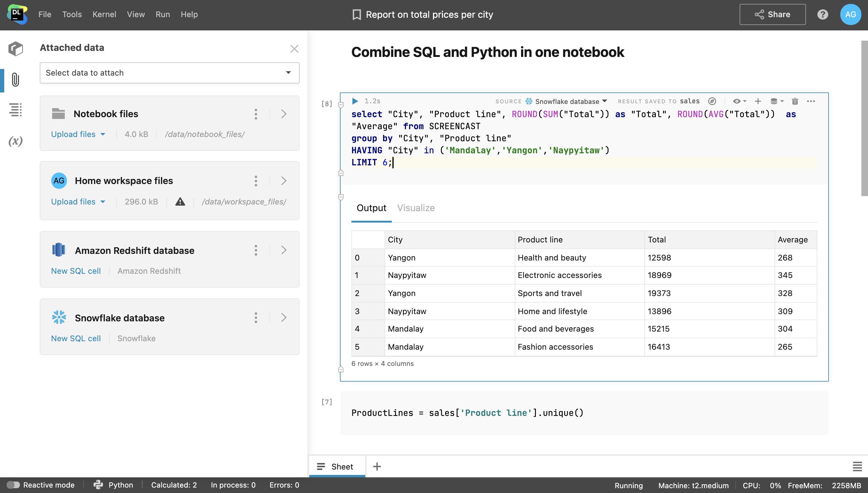Click the compass icon next to sales
The image size is (868, 493).
pyautogui.click(x=712, y=101)
